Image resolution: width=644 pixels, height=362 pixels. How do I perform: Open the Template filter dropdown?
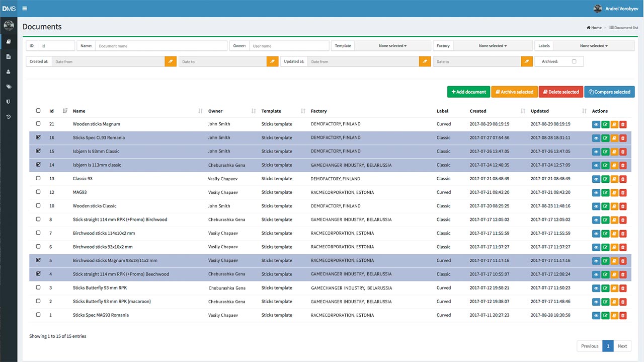coord(392,46)
